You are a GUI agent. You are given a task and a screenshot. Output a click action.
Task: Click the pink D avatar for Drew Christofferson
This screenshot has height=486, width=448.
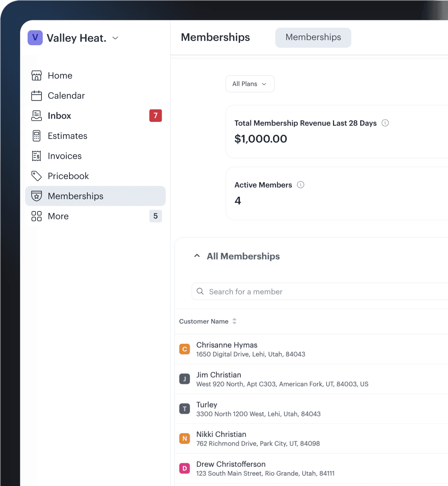pos(184,468)
